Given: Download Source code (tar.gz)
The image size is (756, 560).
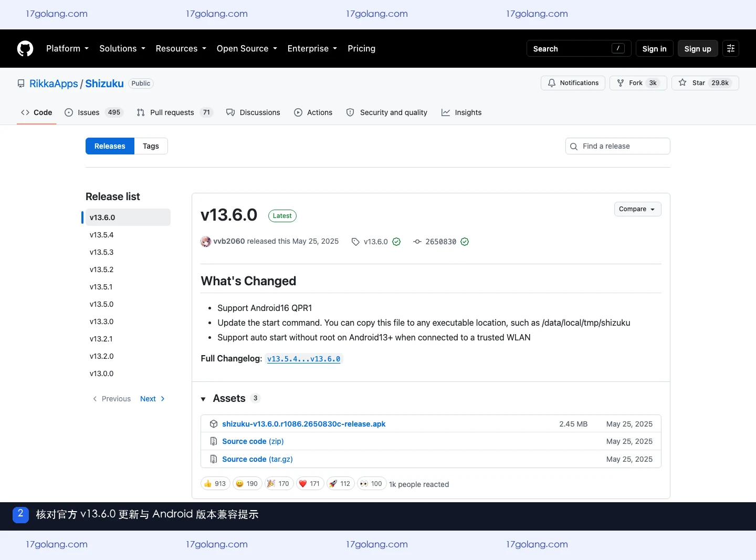Looking at the screenshot, I should click(257, 459).
